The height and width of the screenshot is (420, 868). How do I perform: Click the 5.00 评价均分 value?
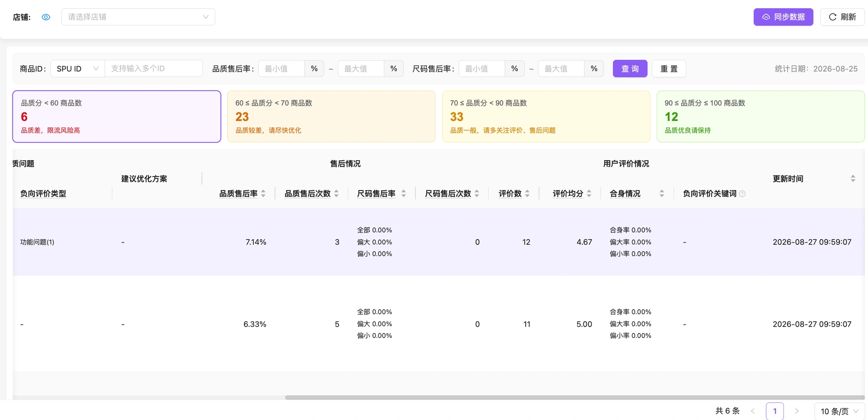[x=584, y=324]
